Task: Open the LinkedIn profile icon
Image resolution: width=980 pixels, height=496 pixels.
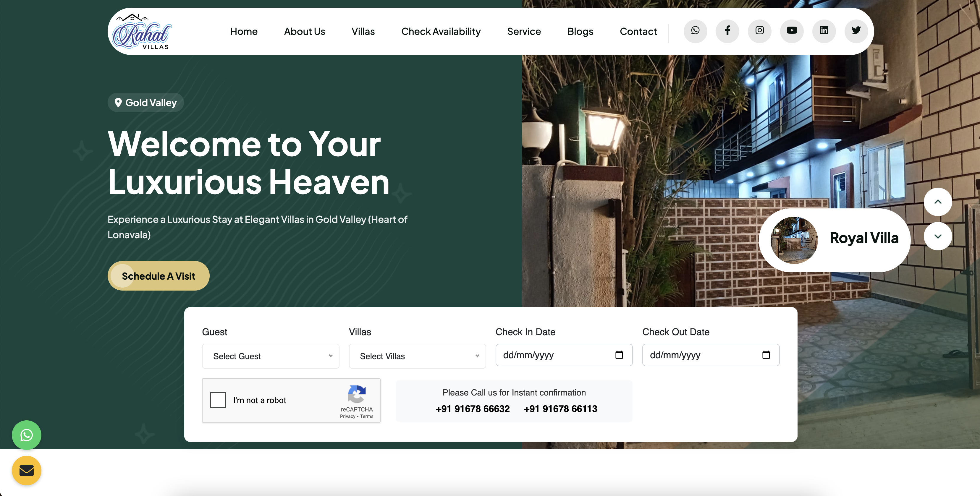Action: (x=824, y=31)
